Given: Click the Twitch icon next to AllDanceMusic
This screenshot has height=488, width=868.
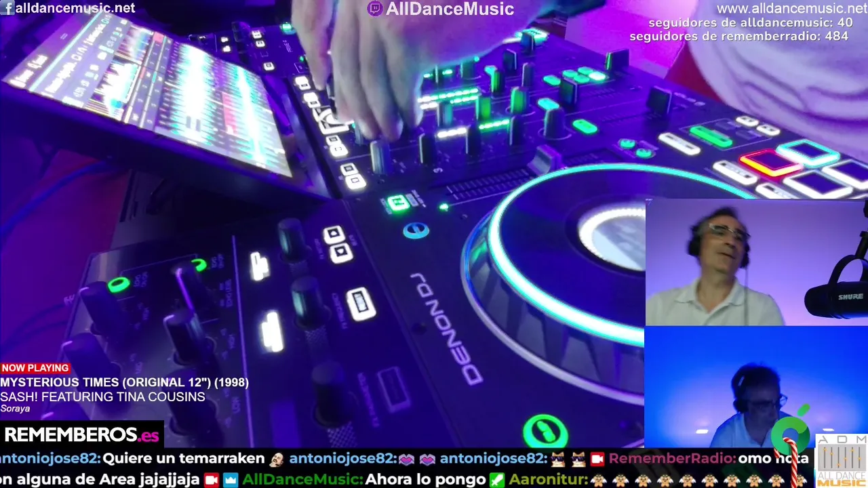Looking at the screenshot, I should (374, 9).
